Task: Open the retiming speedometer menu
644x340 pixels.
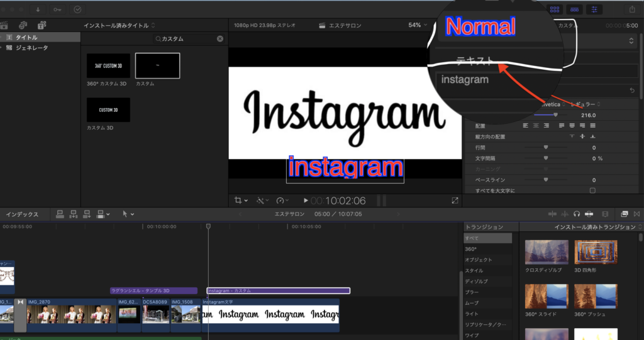Action: coord(282,200)
